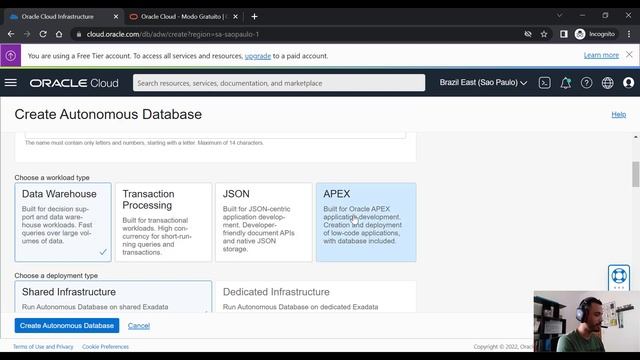640x360 pixels.
Task: Choose Shared Infrastructure deployment type
Action: (x=113, y=297)
